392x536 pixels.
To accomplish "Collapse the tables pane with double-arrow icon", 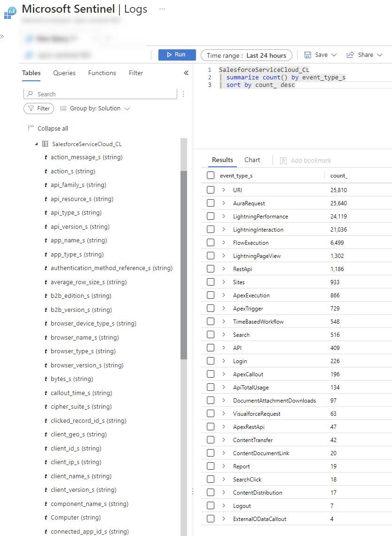I will (x=186, y=73).
